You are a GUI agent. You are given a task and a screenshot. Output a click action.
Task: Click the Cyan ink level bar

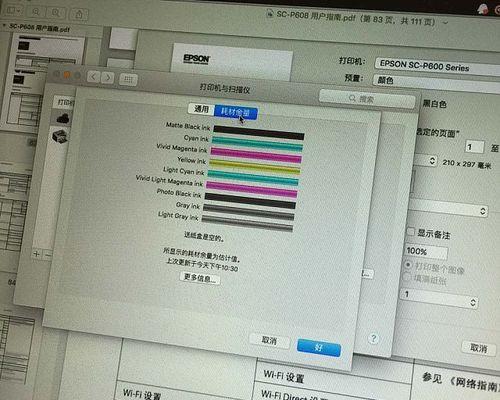(257, 143)
